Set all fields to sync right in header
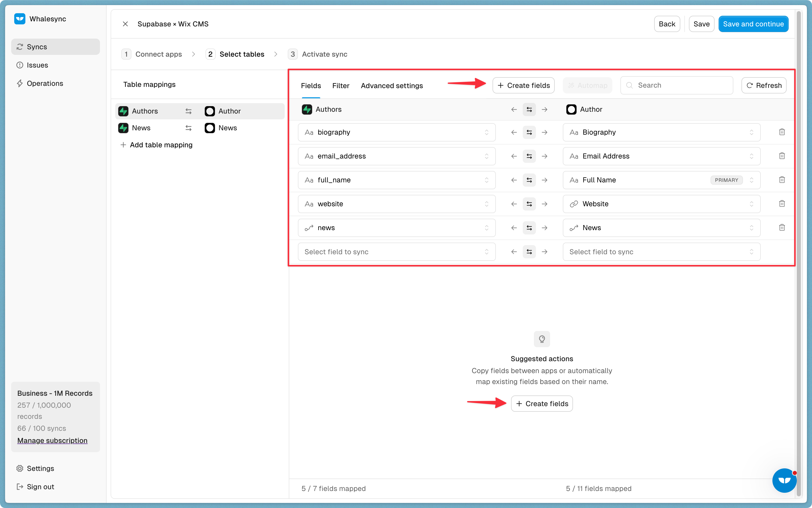This screenshot has height=508, width=812. pos(545,109)
